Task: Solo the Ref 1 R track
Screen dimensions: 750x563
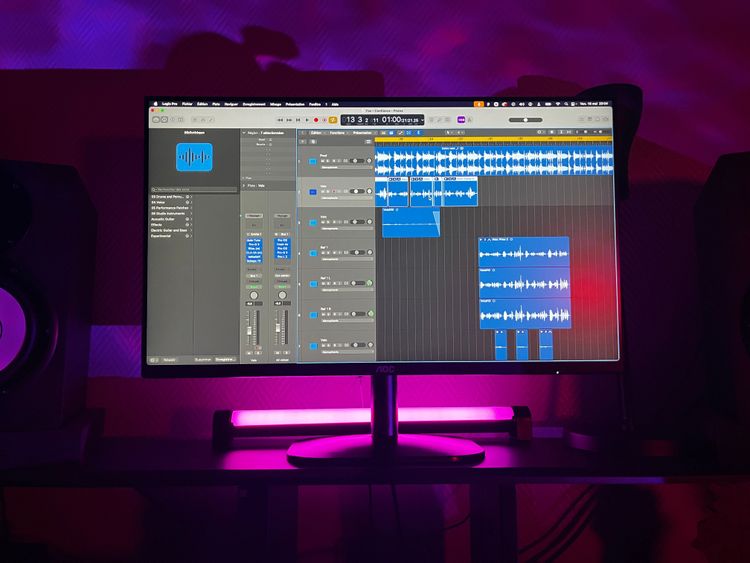Action: (x=328, y=314)
